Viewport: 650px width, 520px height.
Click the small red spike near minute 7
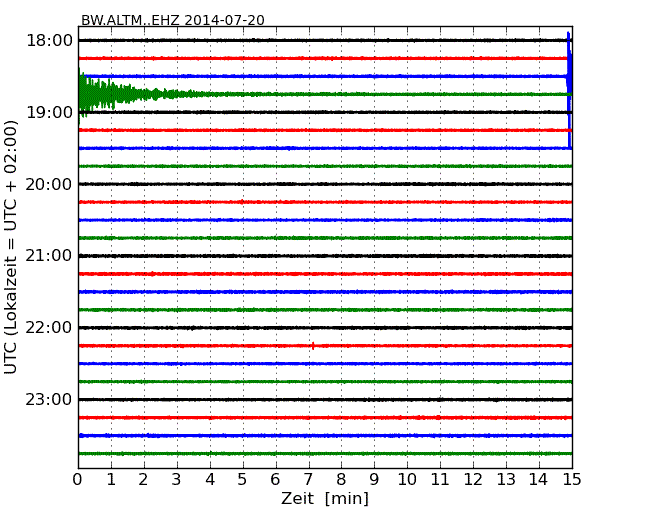click(313, 345)
